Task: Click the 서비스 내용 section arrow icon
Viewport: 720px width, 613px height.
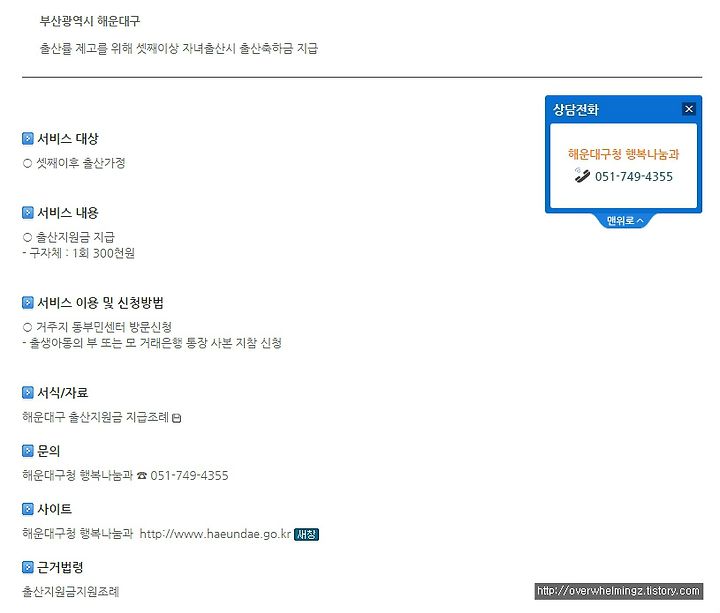Action: (x=28, y=213)
